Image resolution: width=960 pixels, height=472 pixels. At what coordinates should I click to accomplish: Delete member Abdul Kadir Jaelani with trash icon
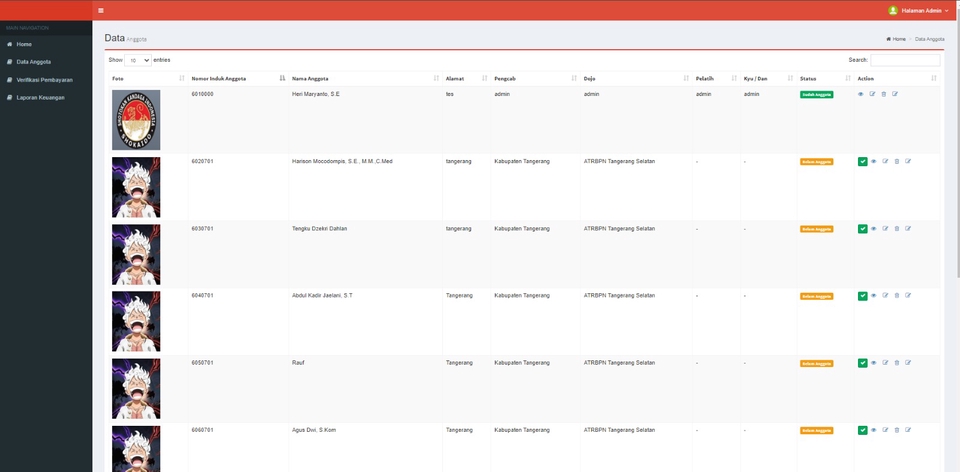coord(896,296)
